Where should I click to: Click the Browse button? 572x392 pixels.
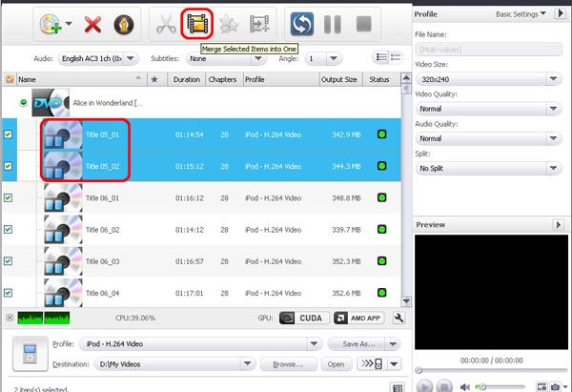(288, 364)
